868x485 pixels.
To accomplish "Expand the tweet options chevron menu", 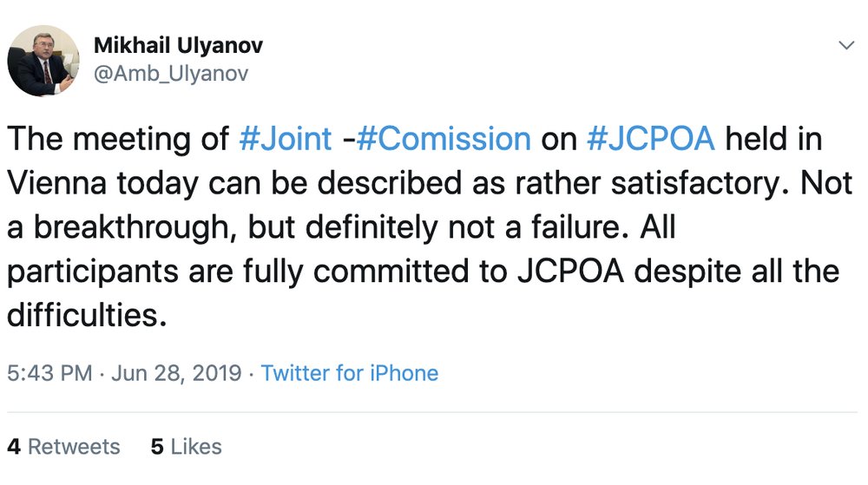I will pyautogui.click(x=845, y=45).
